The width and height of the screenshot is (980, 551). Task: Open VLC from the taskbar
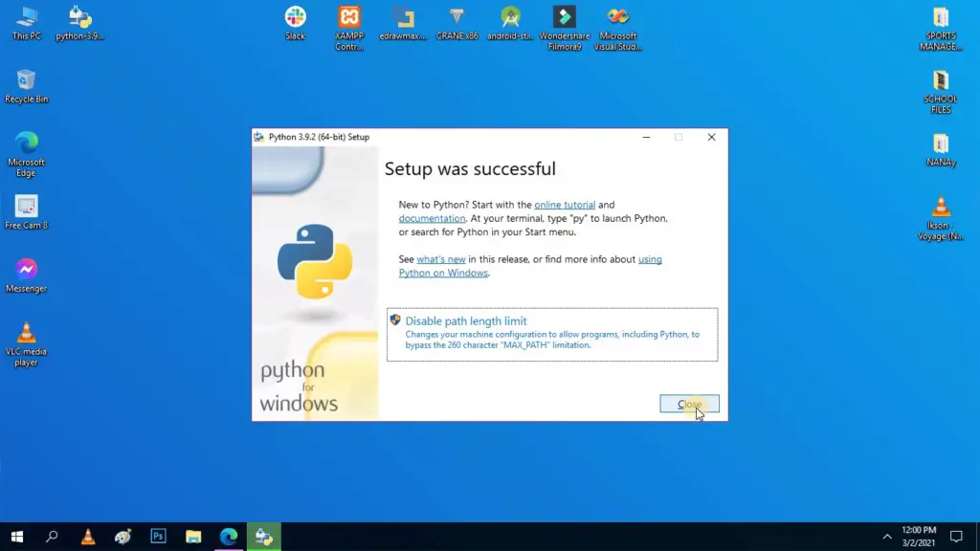click(x=87, y=537)
